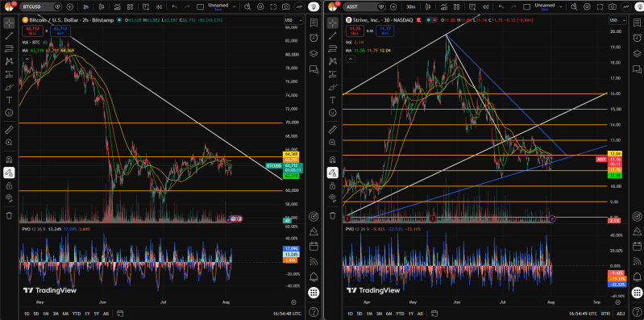Select the trend line tool in BTCUSD chart
Screen dimensions: 644x320
(x=9, y=35)
